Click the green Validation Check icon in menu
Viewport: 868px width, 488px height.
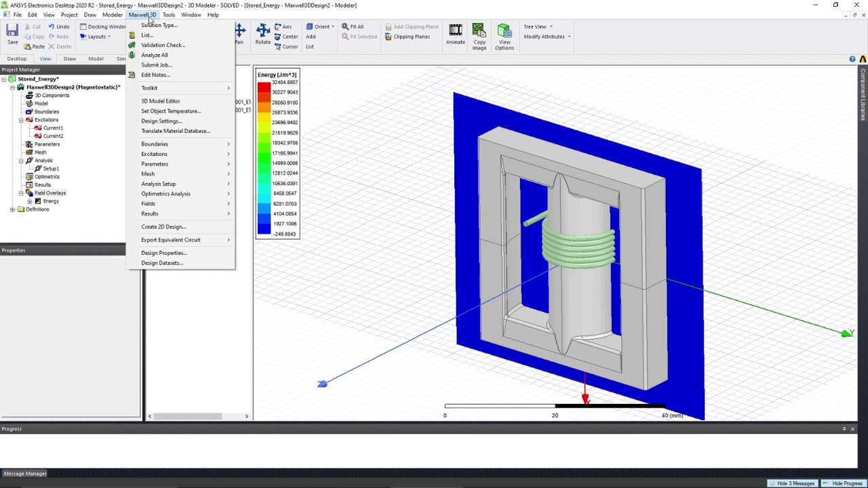click(132, 45)
